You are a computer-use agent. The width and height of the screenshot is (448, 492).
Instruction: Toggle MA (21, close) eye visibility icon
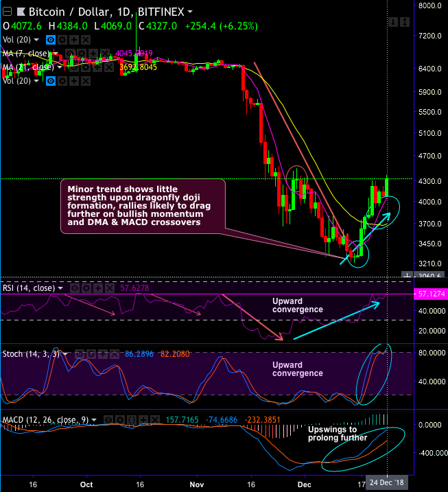(x=74, y=67)
